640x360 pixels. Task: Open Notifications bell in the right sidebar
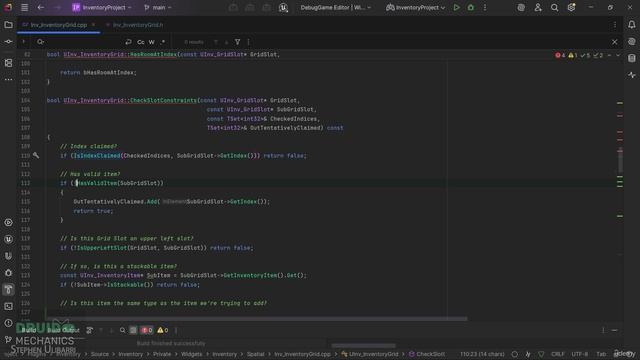pyautogui.click(x=631, y=25)
